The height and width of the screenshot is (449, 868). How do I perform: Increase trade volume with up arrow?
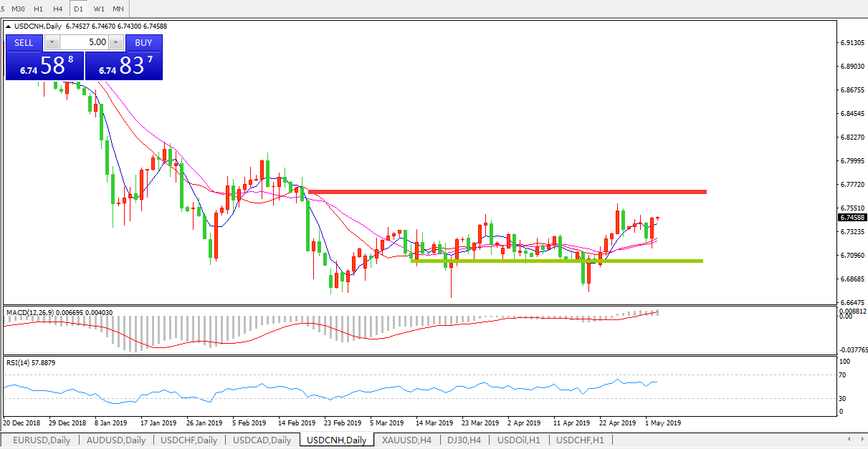[116, 43]
